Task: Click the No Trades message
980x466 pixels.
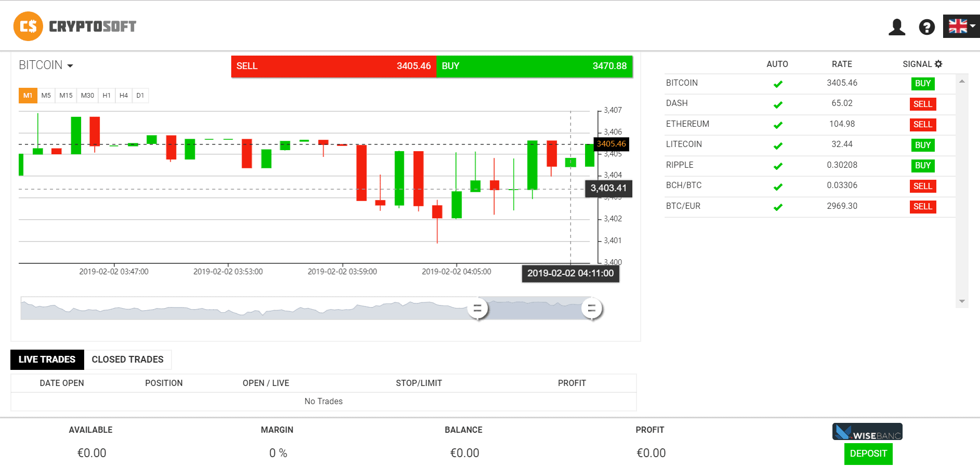Action: click(324, 402)
